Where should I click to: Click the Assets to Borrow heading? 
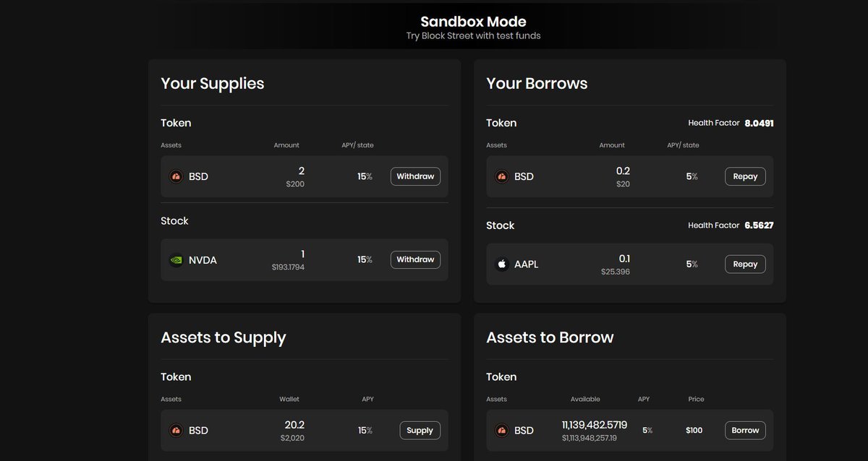550,337
